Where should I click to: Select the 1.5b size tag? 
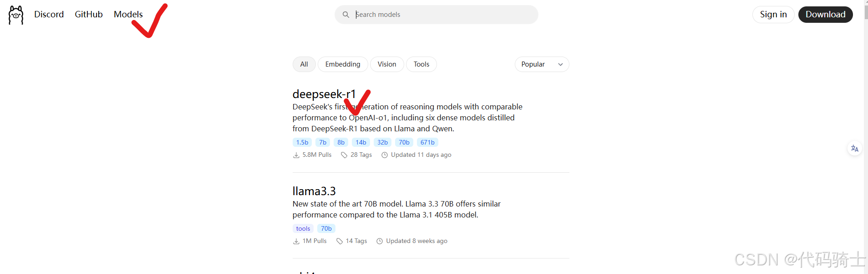302,142
